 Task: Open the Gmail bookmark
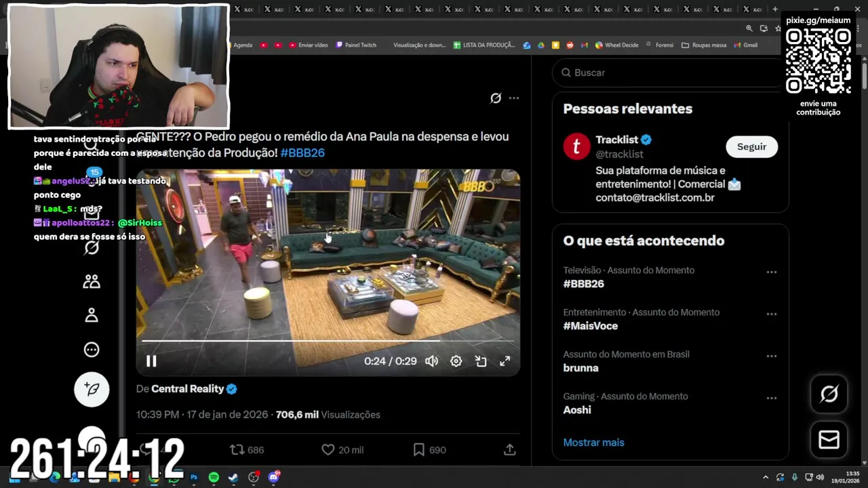745,45
